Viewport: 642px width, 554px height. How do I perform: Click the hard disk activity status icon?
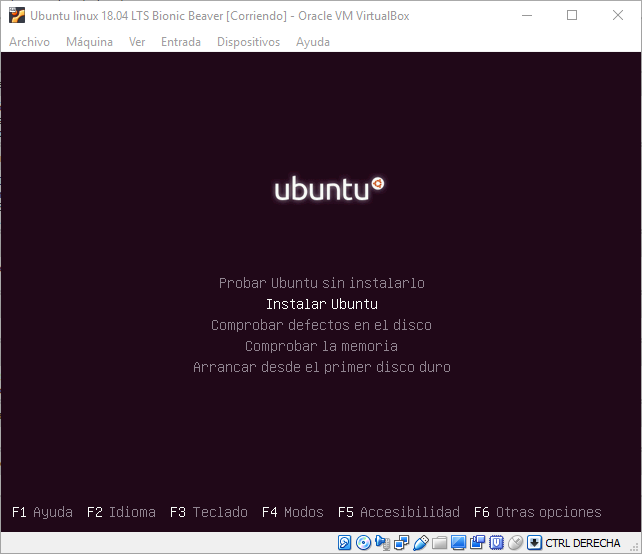[344, 543]
